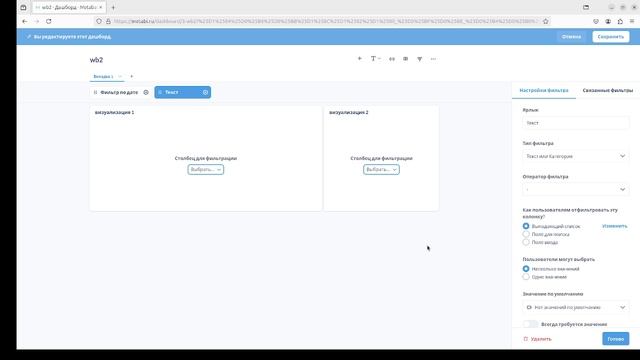This screenshot has width=640, height=360.
Task: Click the red 'Удалить' filter link
Action: [x=541, y=339]
